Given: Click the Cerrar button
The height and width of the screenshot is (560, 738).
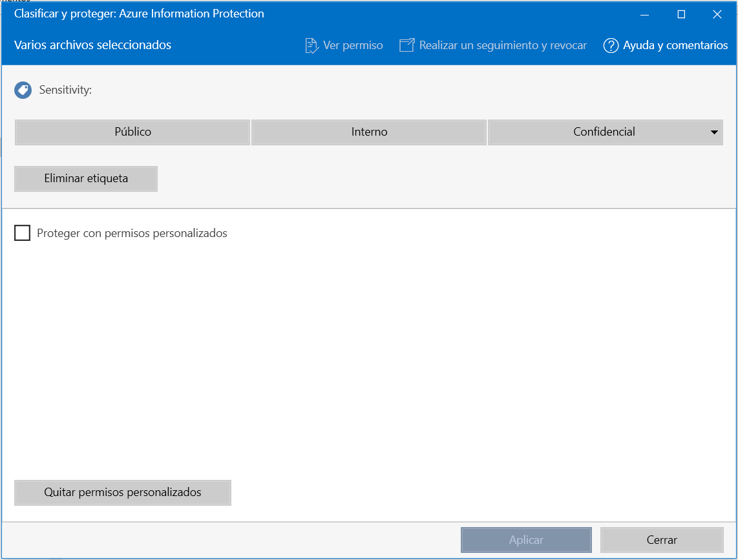Looking at the screenshot, I should (x=661, y=540).
